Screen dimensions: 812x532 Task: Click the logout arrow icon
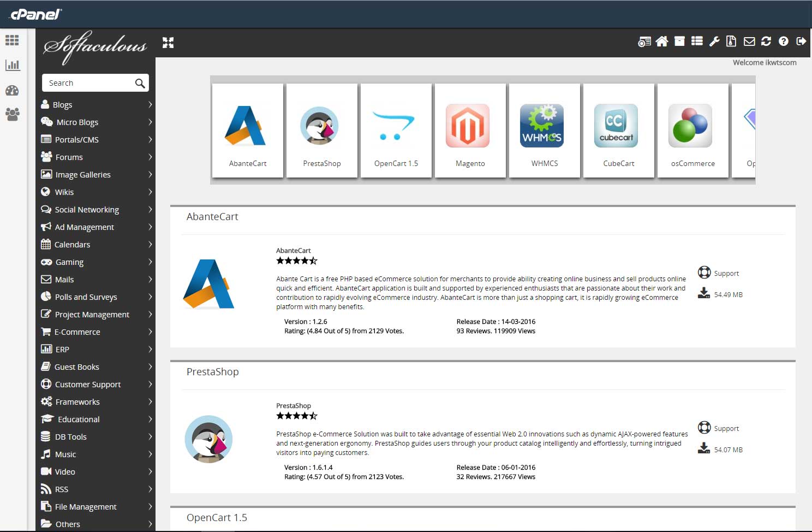click(801, 42)
